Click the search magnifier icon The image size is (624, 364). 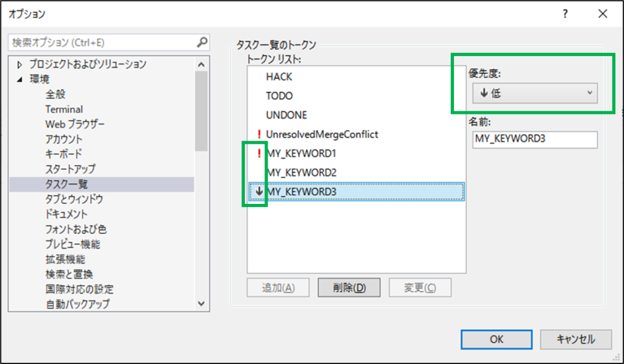point(202,43)
